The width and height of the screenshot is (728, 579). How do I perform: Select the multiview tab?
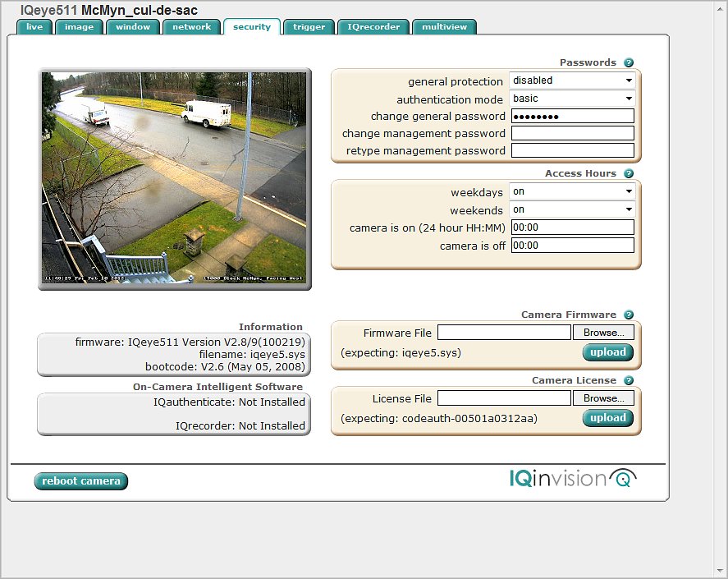coord(444,27)
